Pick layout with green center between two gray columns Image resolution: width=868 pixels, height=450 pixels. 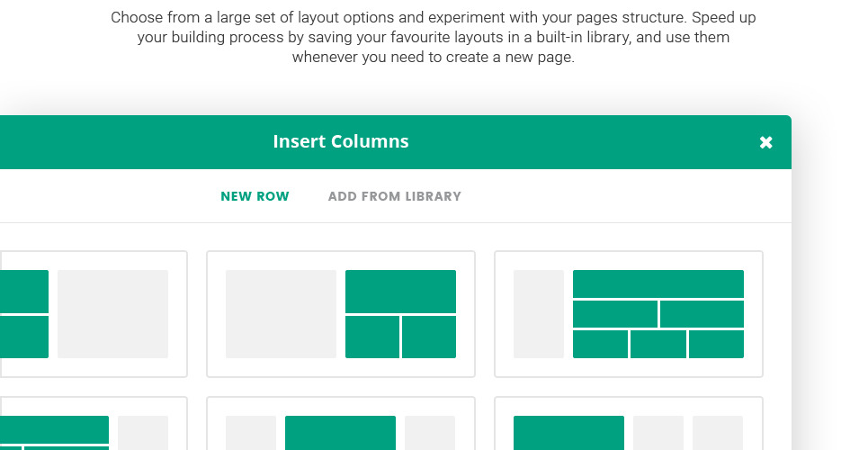tap(340, 425)
